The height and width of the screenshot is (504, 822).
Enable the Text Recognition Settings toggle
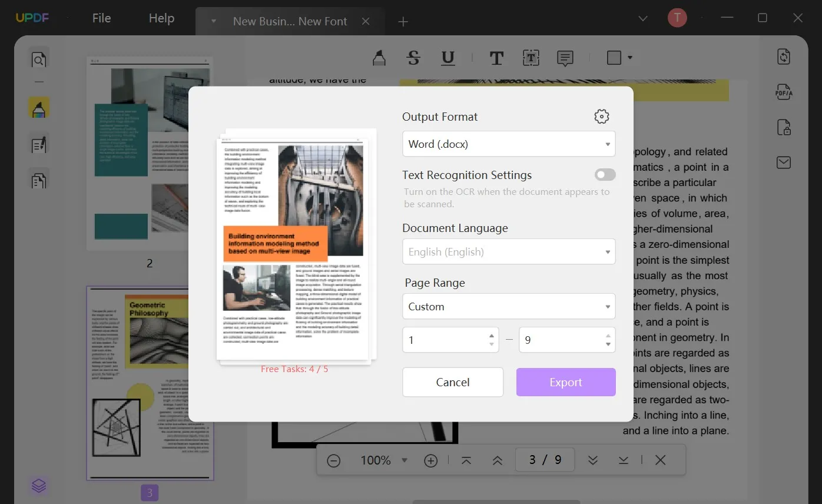pos(605,175)
